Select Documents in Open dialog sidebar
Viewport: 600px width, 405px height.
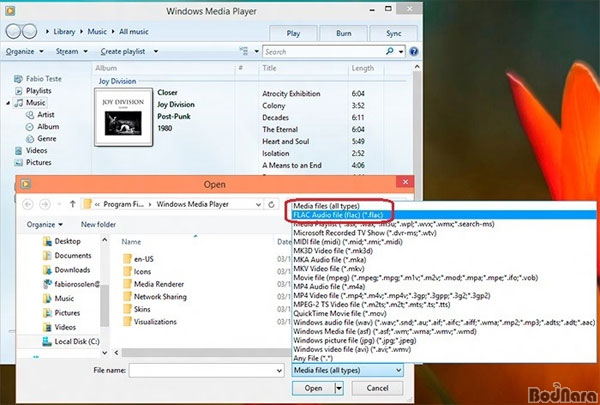click(x=73, y=255)
